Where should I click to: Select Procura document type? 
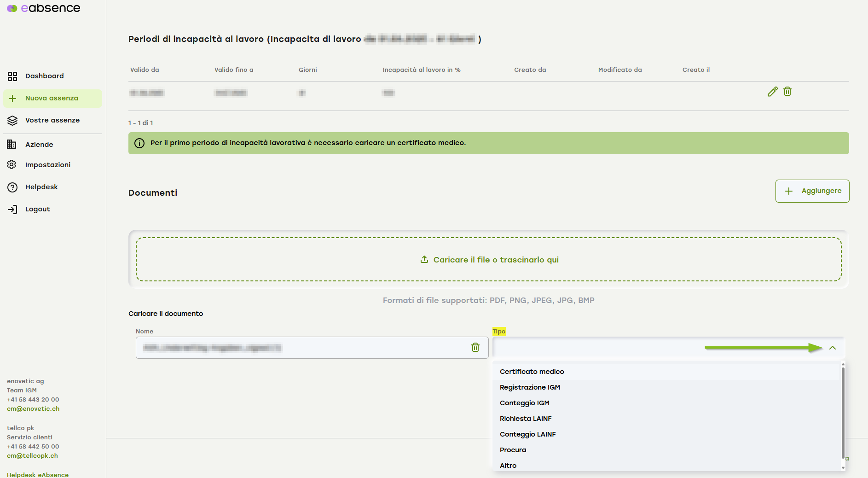click(x=513, y=450)
